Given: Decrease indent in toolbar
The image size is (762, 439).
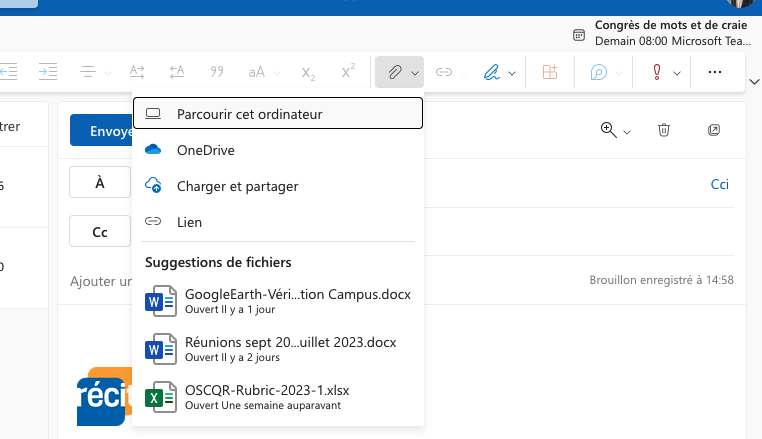Looking at the screenshot, I should (x=9, y=72).
